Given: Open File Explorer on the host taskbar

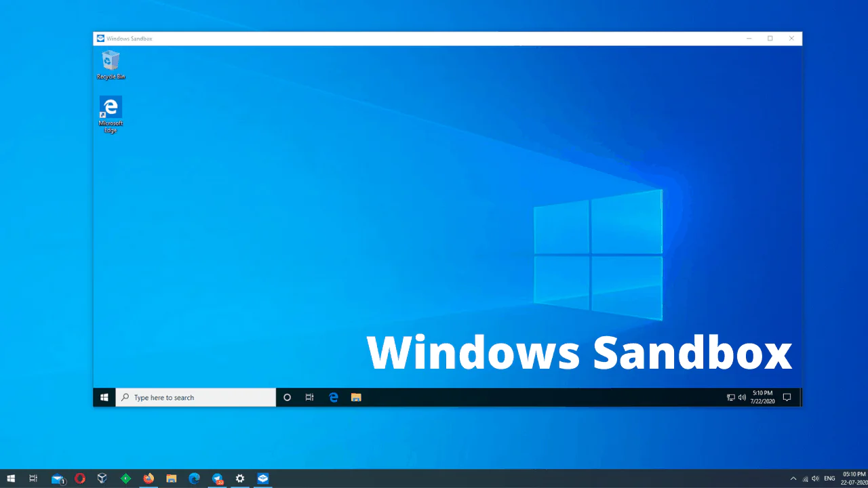Looking at the screenshot, I should point(172,479).
